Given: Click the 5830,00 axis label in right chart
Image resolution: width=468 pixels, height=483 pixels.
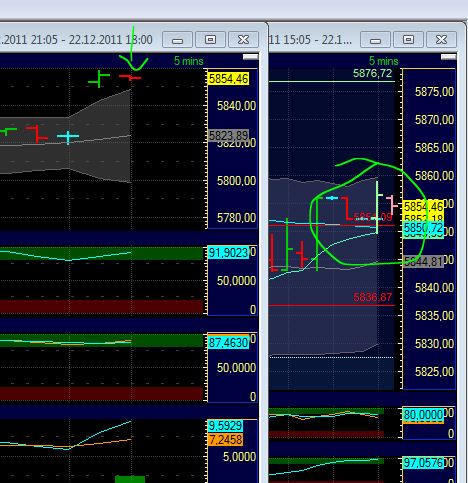Looking at the screenshot, I should click(x=434, y=344).
